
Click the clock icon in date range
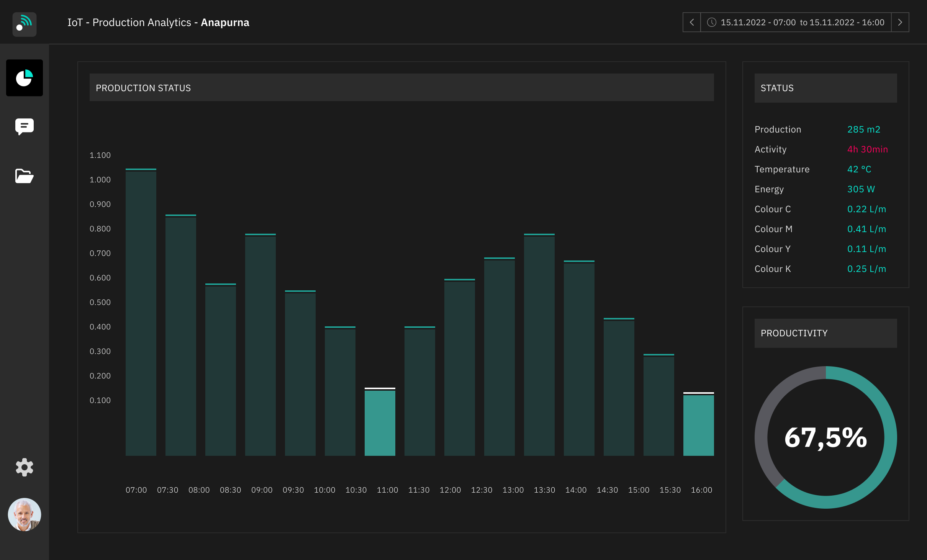(711, 22)
